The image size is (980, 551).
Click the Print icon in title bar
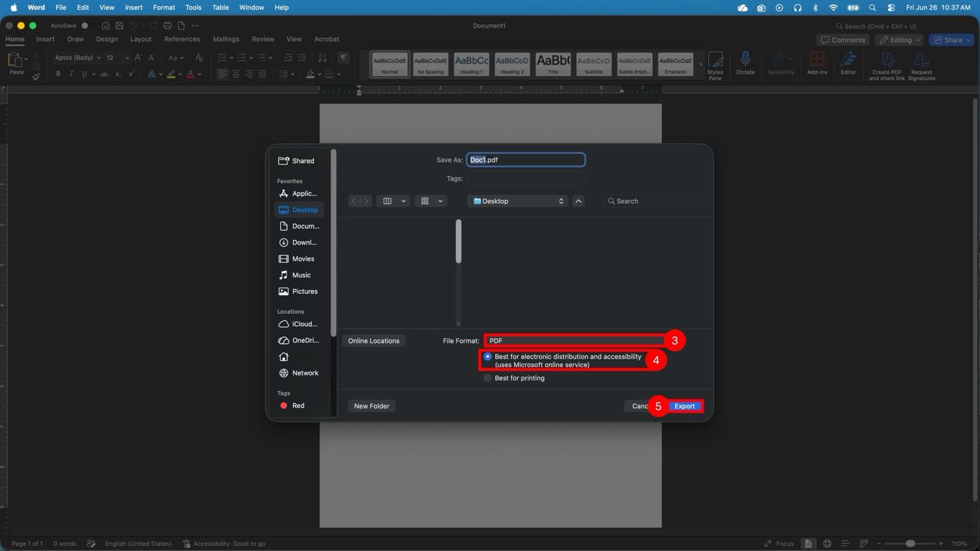(x=167, y=26)
